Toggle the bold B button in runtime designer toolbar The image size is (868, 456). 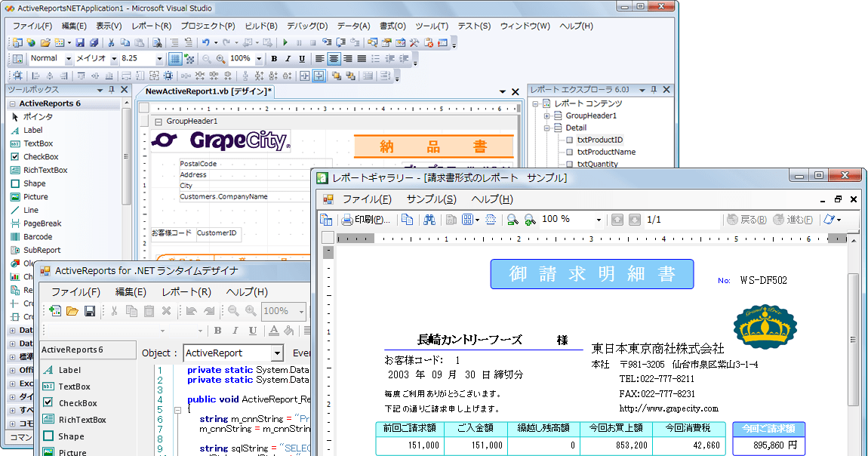pos(218,331)
